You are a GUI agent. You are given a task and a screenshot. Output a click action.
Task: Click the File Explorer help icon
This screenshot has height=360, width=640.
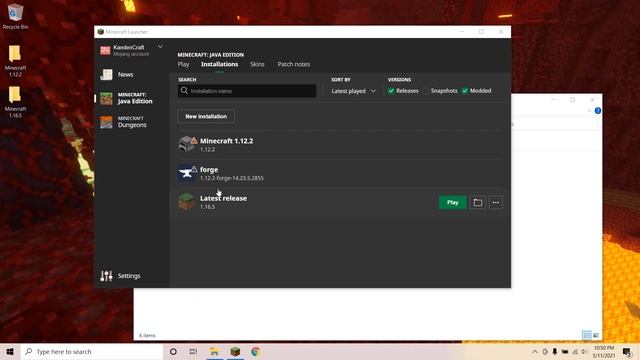tap(598, 111)
